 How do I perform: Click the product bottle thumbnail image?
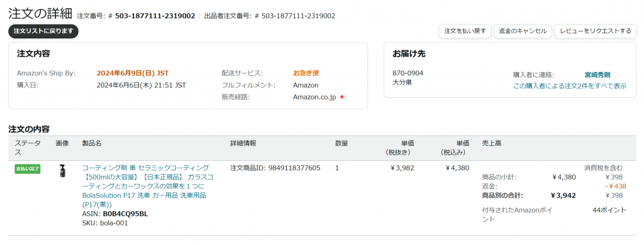(62, 171)
